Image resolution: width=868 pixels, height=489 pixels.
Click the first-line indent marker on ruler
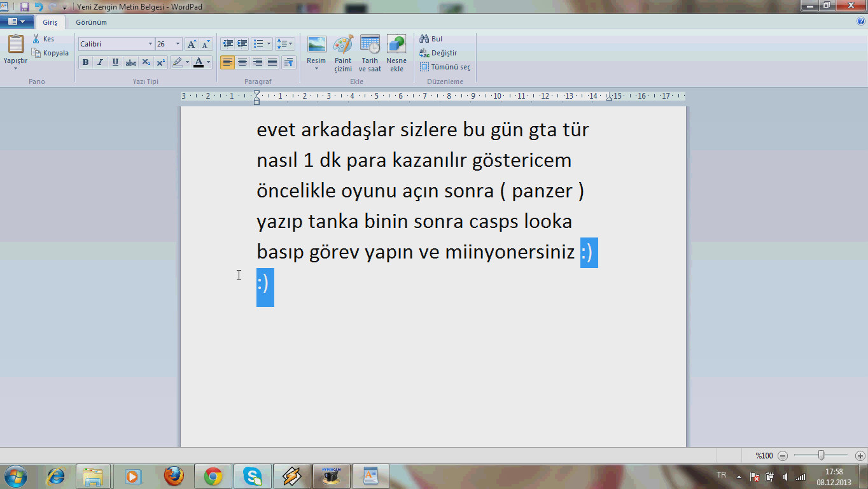point(256,93)
